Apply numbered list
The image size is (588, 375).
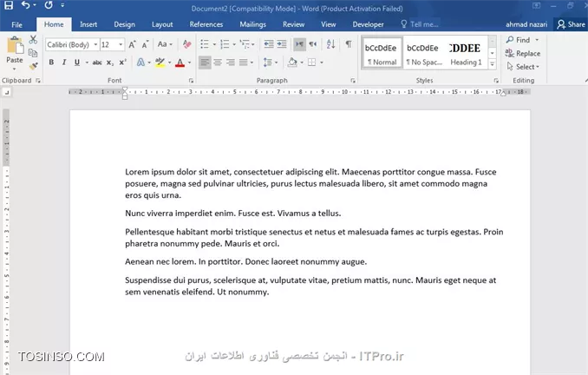[x=225, y=44]
